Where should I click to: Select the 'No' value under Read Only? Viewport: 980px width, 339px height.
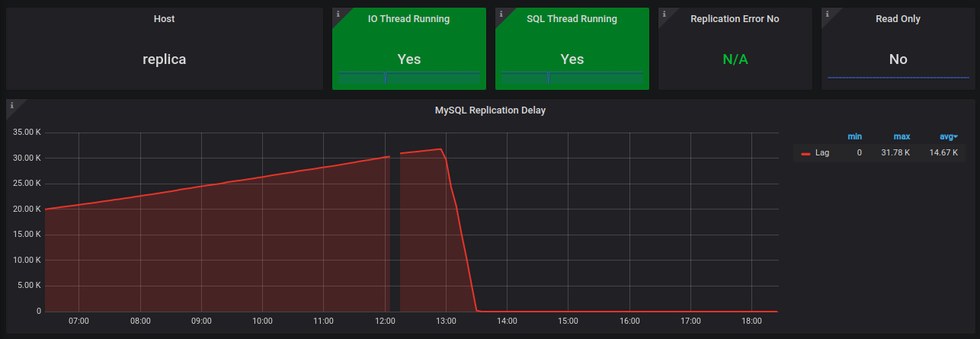(898, 59)
